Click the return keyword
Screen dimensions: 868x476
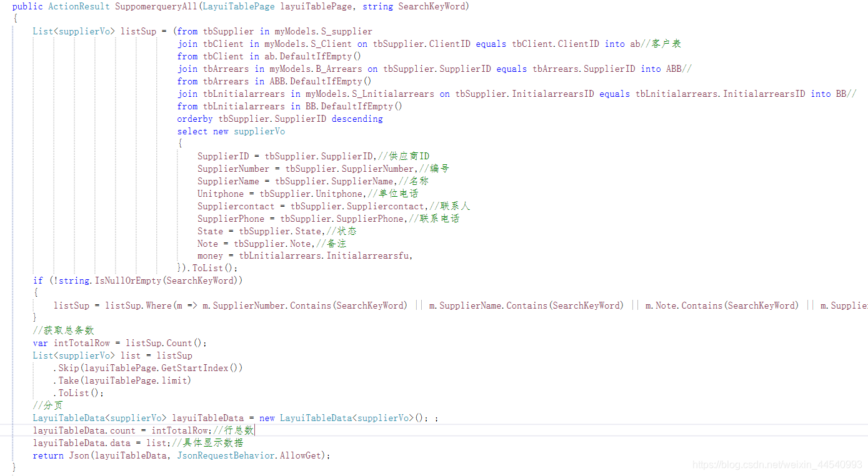[48, 455]
